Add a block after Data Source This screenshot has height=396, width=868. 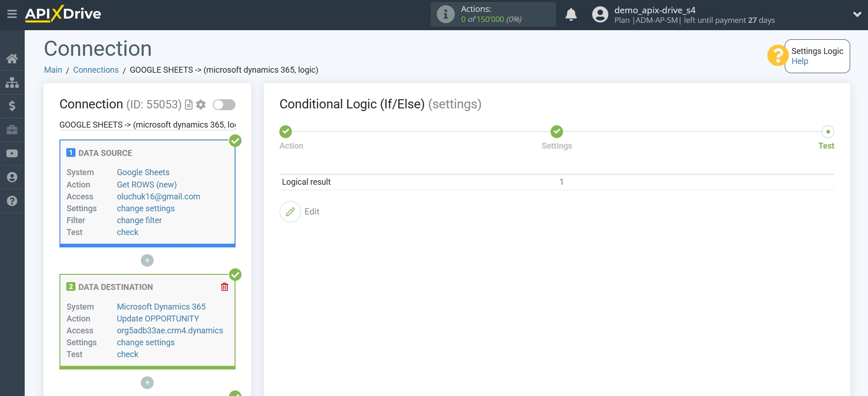click(147, 261)
